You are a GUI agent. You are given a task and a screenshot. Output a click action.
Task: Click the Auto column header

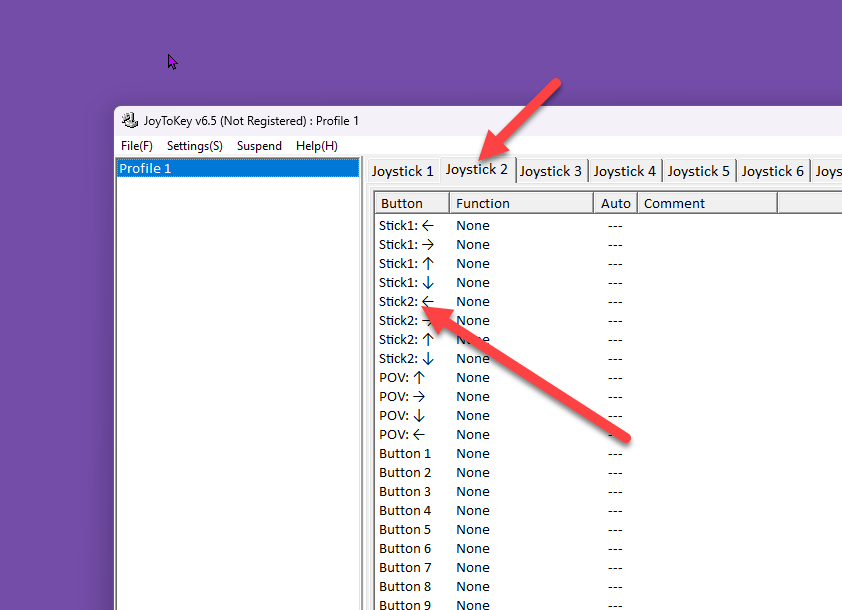[615, 203]
